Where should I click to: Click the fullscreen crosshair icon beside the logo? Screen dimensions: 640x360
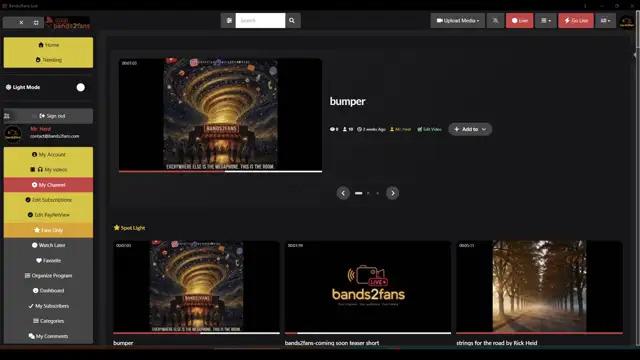36,22
